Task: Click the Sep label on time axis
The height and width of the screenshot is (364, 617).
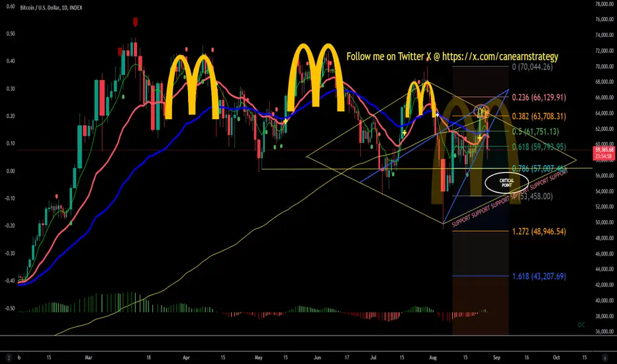Action: tap(497, 357)
